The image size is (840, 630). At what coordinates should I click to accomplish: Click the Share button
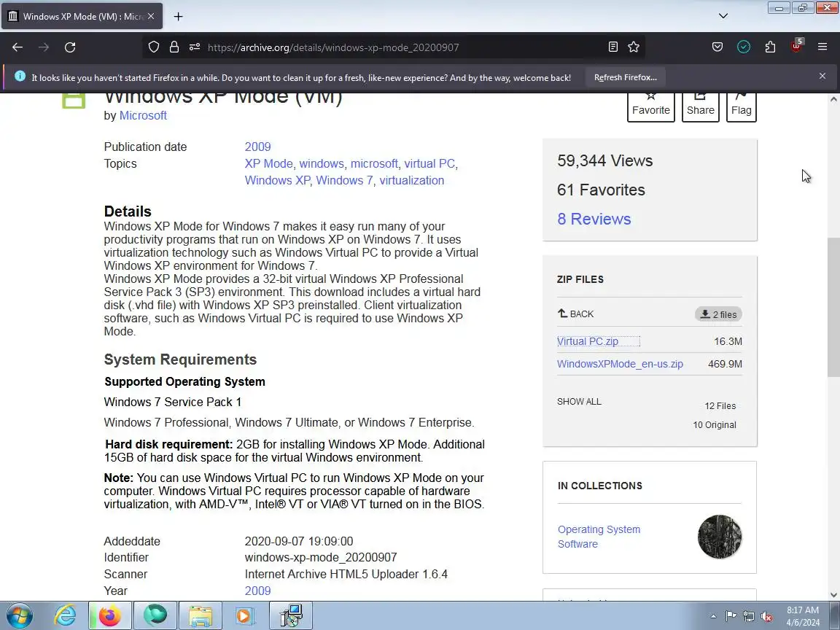(700, 106)
